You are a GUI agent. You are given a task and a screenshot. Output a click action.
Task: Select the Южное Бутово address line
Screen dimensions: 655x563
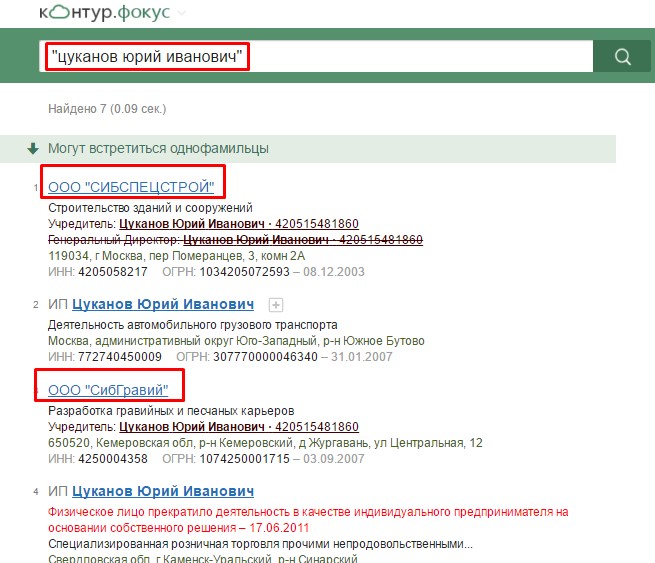236,341
